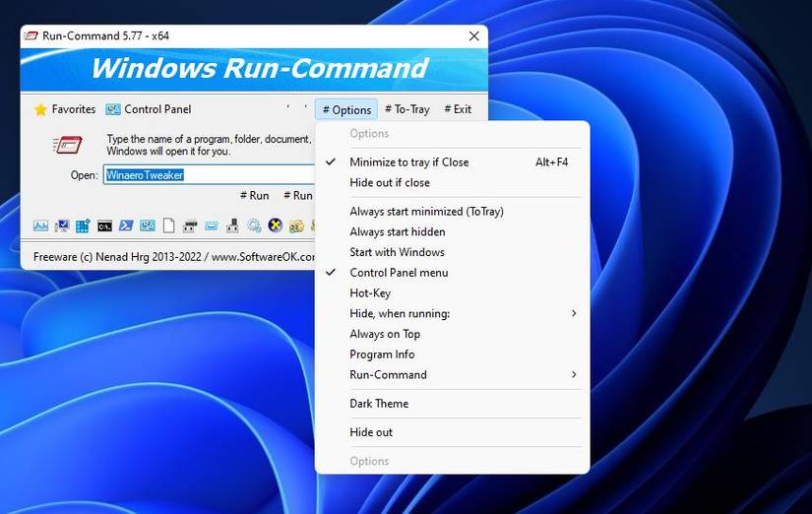Image resolution: width=812 pixels, height=514 pixels.
Task: Toggle Minimize to tray if Close
Action: (452, 162)
